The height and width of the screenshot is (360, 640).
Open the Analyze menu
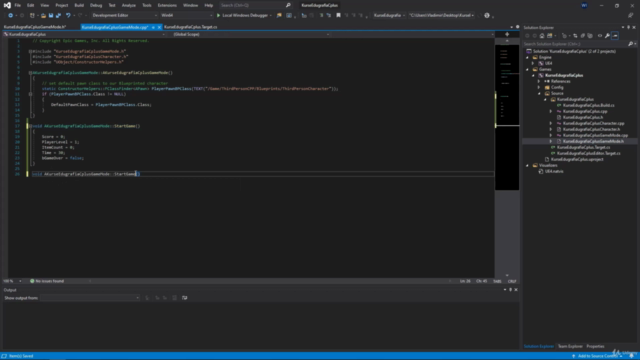[129, 5]
